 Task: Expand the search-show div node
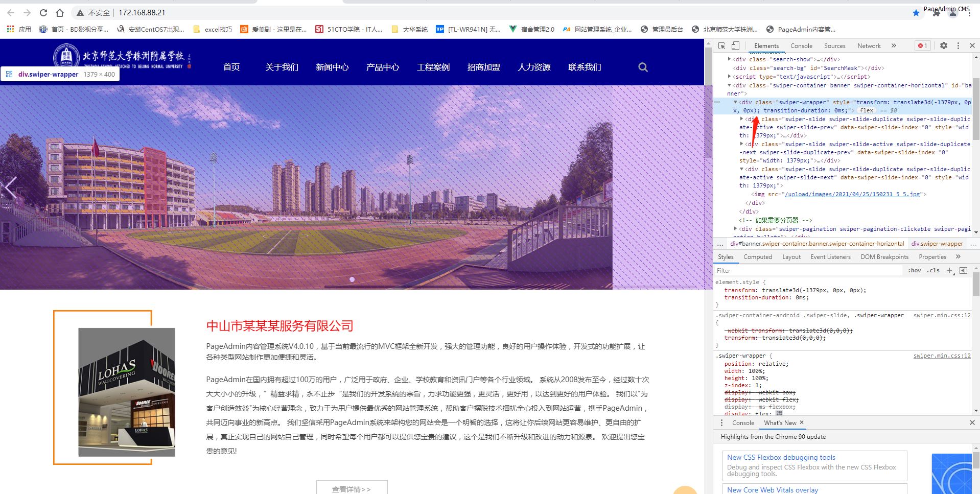pos(729,59)
